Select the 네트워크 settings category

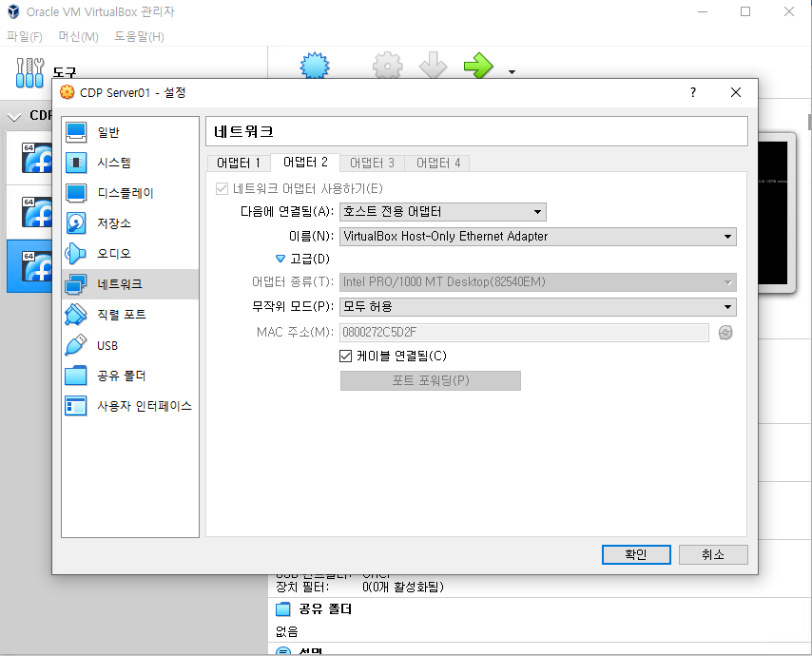click(x=130, y=283)
